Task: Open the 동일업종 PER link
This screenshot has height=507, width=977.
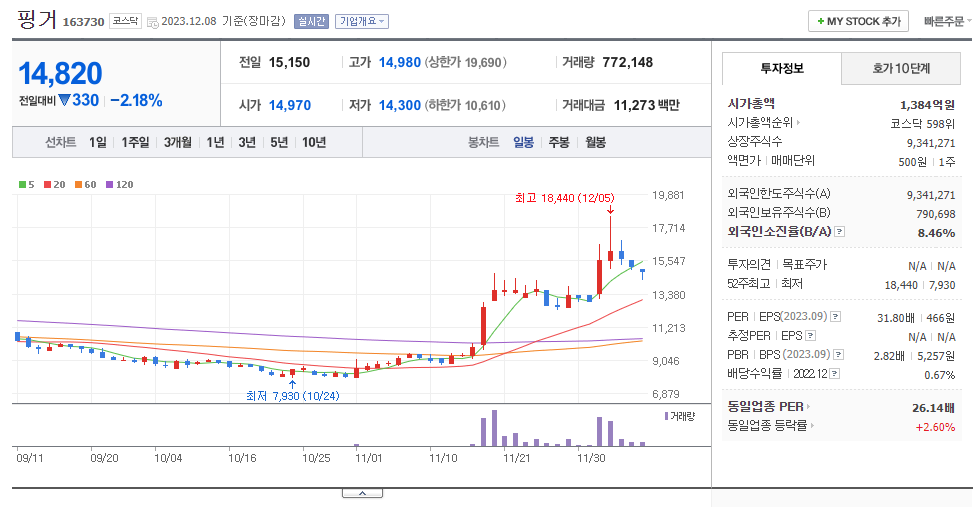Action: point(765,407)
